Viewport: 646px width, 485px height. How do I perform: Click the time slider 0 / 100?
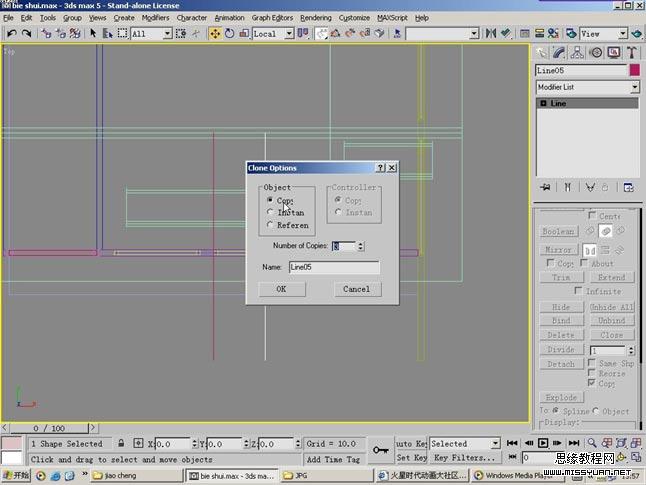pos(49,428)
